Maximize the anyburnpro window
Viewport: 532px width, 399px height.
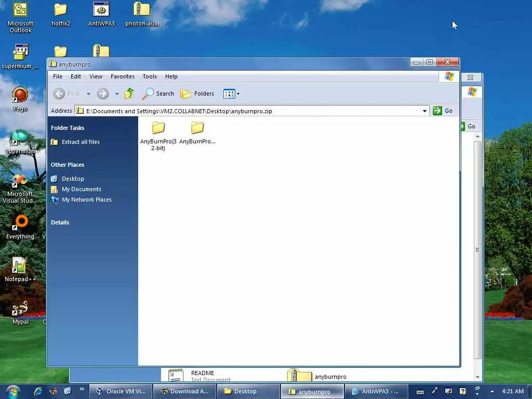pyautogui.click(x=430, y=62)
